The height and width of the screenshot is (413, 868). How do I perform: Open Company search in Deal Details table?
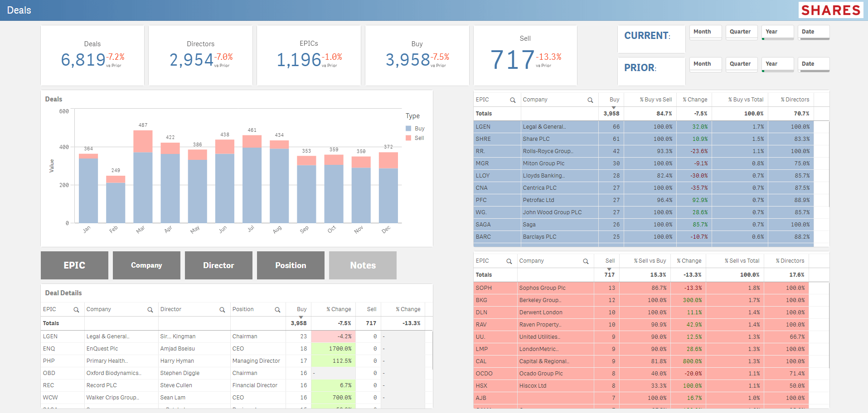[x=150, y=310]
